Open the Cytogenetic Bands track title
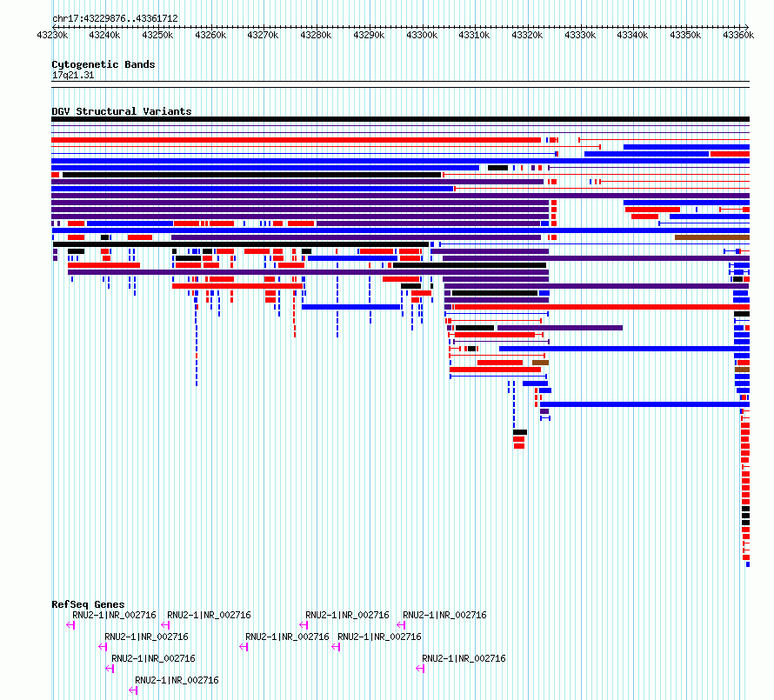Image resolution: width=774 pixels, height=700 pixels. pos(103,64)
